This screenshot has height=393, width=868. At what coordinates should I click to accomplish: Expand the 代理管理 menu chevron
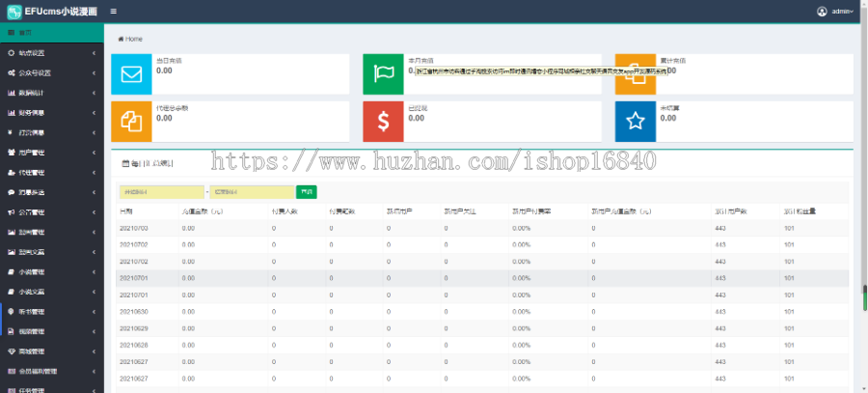95,173
